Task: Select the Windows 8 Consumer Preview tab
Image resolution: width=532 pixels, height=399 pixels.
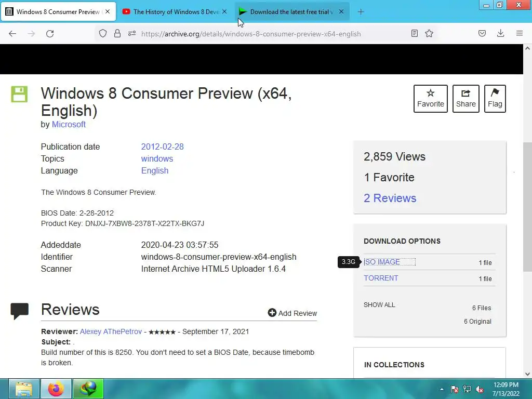Action: [x=58, y=12]
